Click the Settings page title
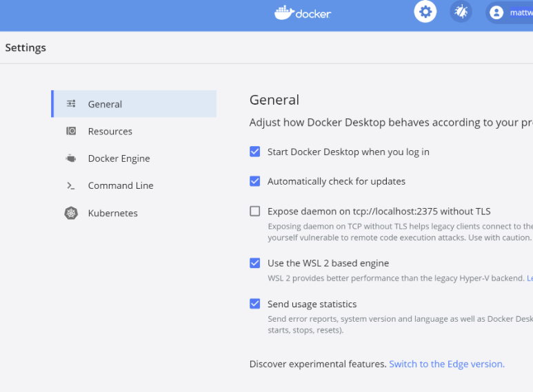The width and height of the screenshot is (533, 392). (26, 48)
